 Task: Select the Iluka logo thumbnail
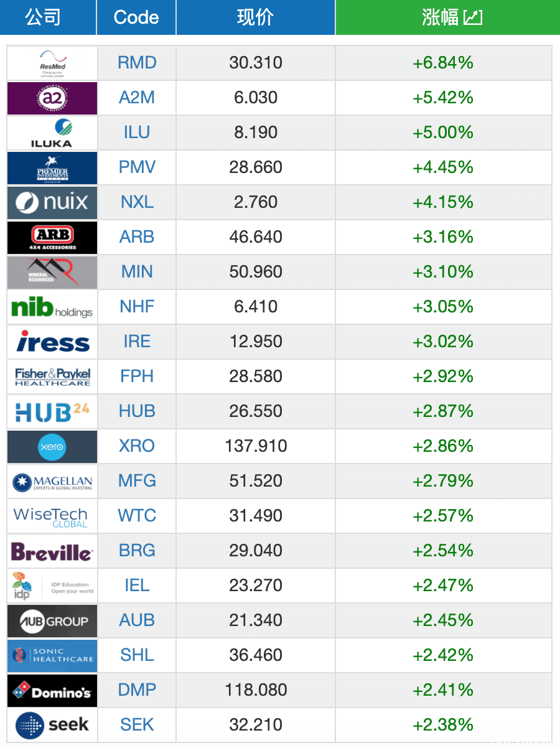[52, 133]
